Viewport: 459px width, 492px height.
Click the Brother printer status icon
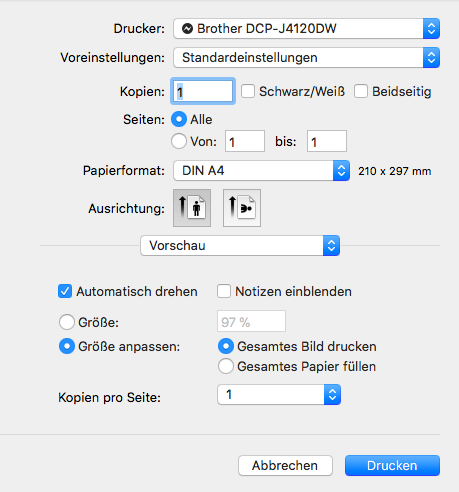pyautogui.click(x=187, y=29)
